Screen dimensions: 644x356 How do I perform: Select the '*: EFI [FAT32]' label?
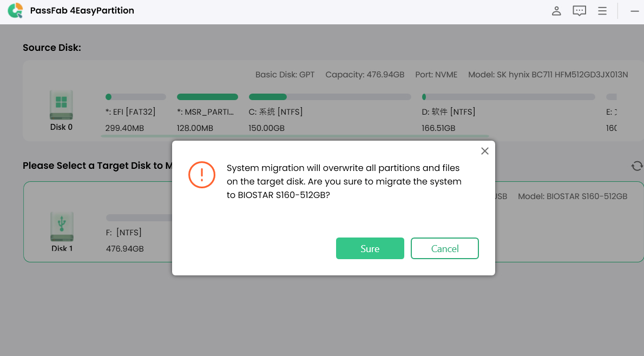coord(130,111)
